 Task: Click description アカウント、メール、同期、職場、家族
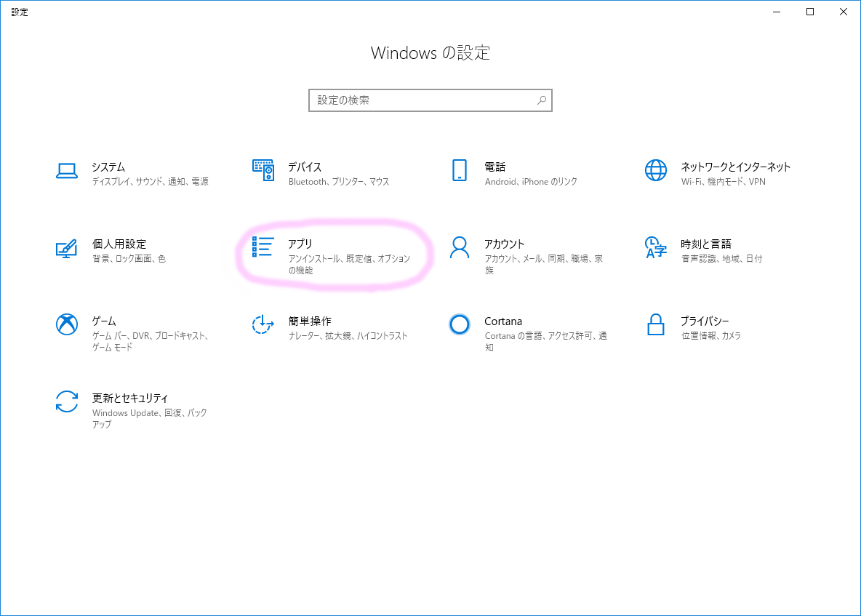544,264
